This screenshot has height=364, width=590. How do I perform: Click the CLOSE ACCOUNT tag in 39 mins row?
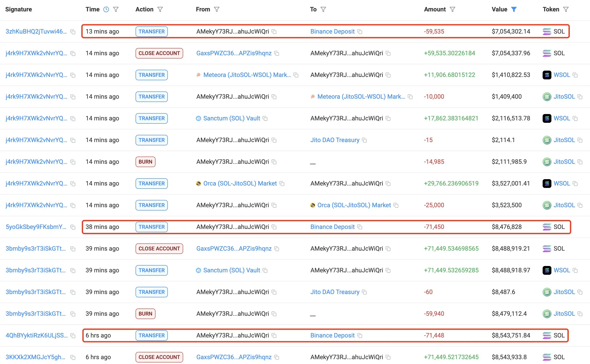(x=159, y=249)
